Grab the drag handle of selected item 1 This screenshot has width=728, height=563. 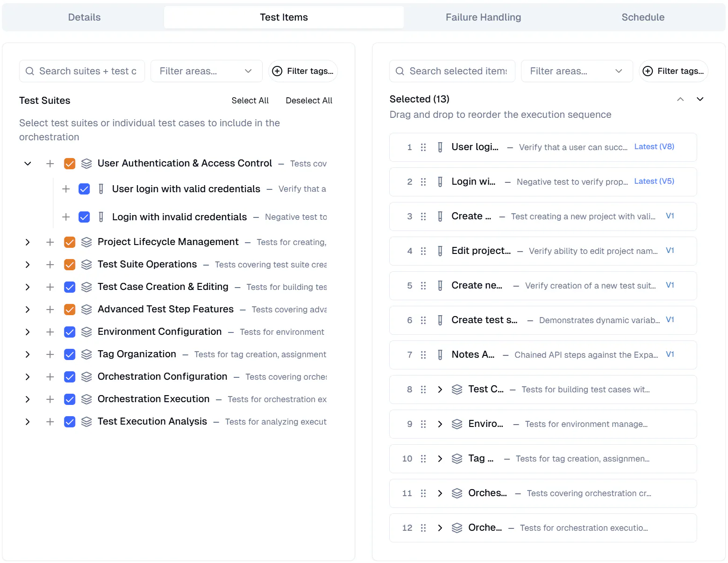pos(423,147)
